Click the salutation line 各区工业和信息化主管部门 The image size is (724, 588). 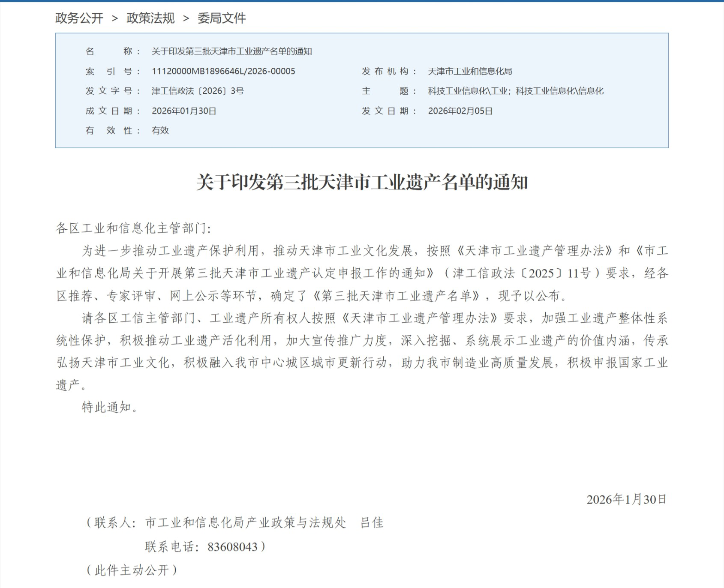click(133, 228)
